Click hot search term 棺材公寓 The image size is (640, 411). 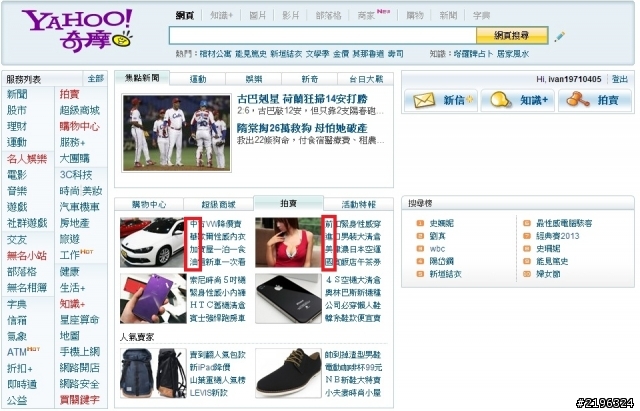click(x=215, y=54)
